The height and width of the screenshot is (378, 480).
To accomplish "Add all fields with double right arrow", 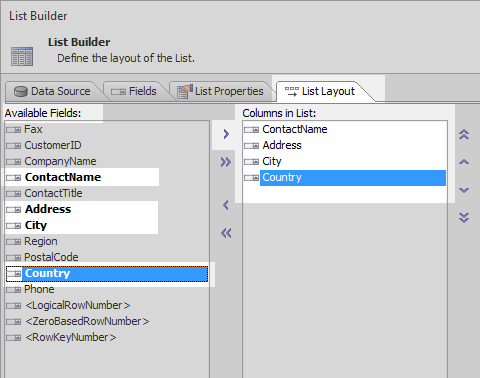I will 226,162.
